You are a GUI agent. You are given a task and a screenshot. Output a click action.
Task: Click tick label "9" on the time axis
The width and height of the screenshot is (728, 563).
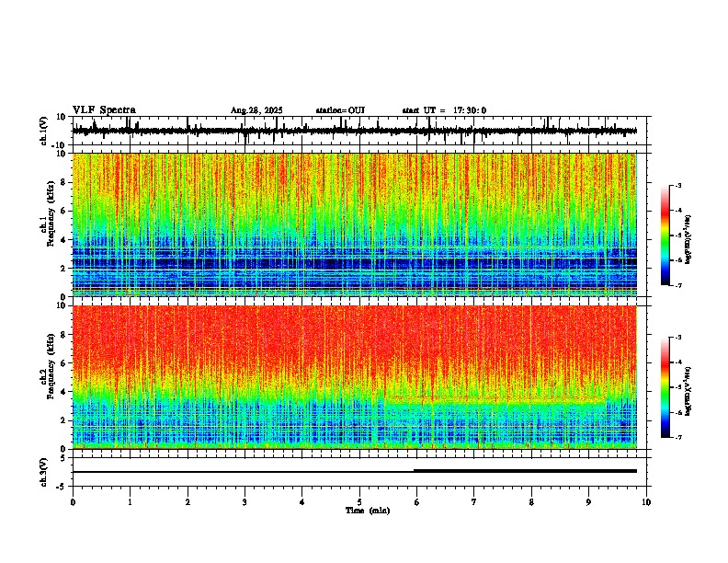click(x=588, y=502)
